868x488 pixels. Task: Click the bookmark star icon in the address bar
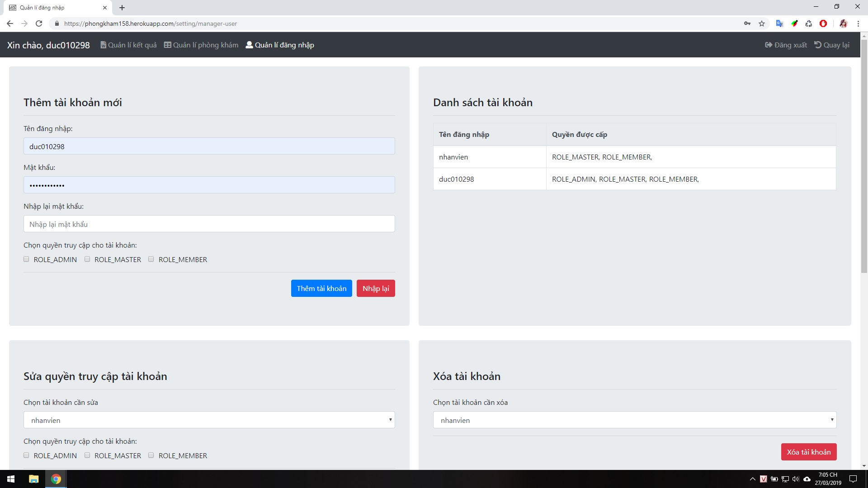click(762, 23)
